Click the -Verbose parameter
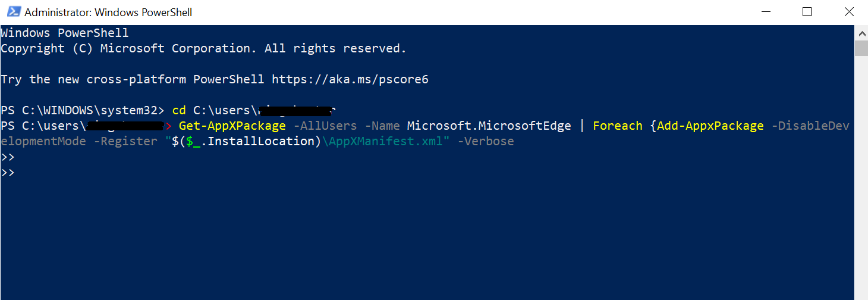The width and height of the screenshot is (868, 300). [486, 141]
